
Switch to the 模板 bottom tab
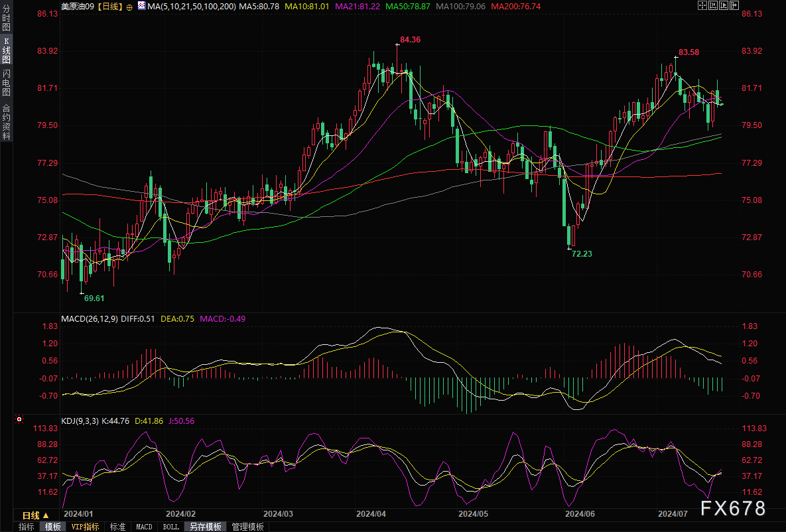tap(52, 527)
